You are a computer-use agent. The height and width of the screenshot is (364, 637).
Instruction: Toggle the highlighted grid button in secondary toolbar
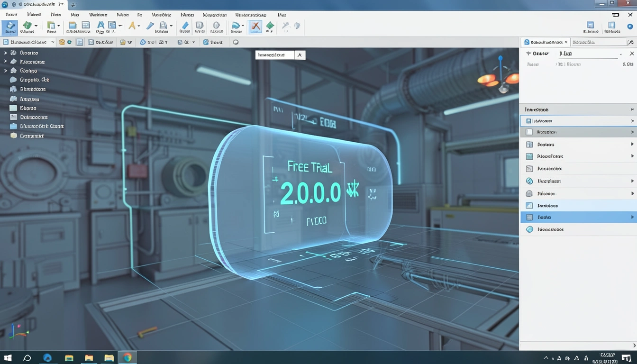pos(80,42)
